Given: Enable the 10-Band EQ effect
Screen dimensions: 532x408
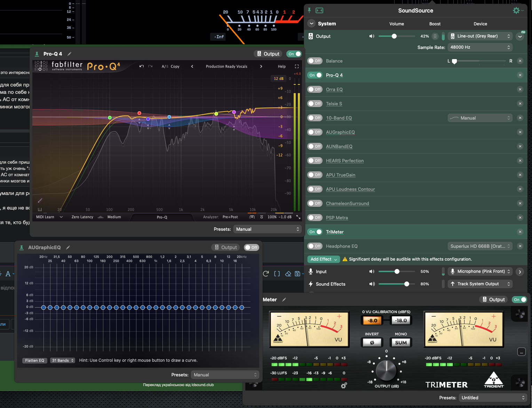Looking at the screenshot, I should (315, 118).
